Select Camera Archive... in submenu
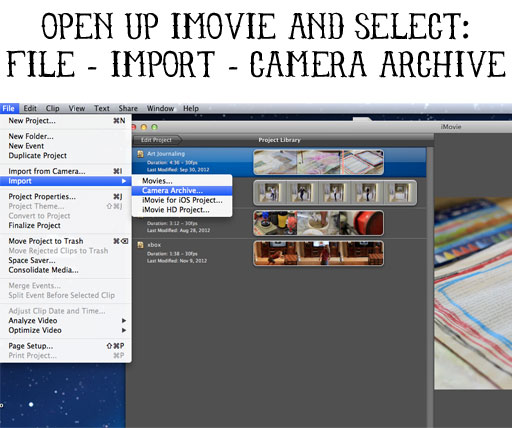 point(182,191)
